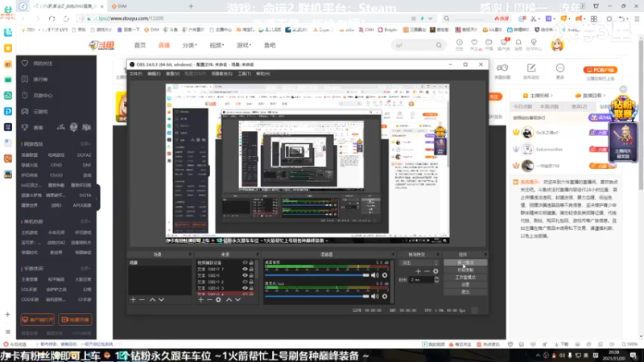Move selected source up in Sources panel

point(229,300)
